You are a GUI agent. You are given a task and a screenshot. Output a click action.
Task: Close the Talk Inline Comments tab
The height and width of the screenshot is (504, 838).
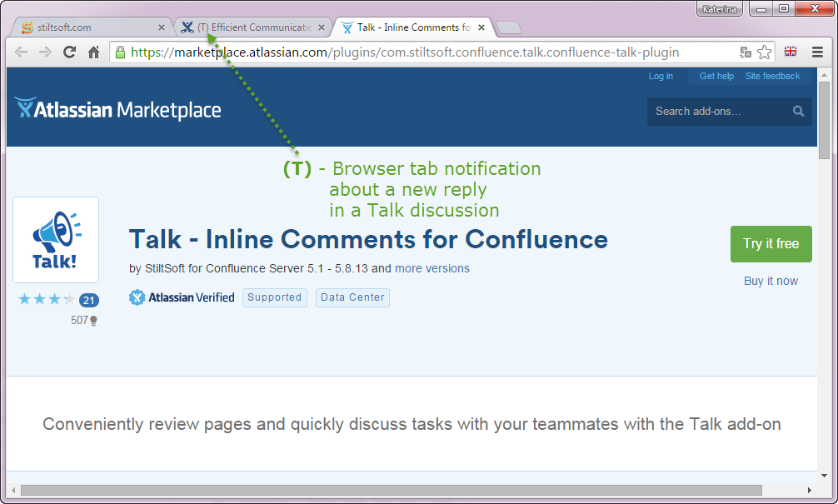point(481,27)
